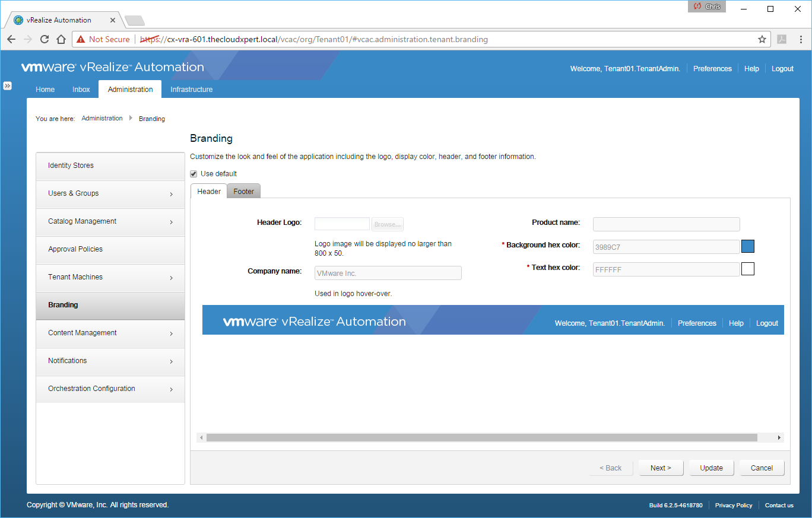Bookmark this page with the star icon
The height and width of the screenshot is (518, 812).
(x=762, y=39)
